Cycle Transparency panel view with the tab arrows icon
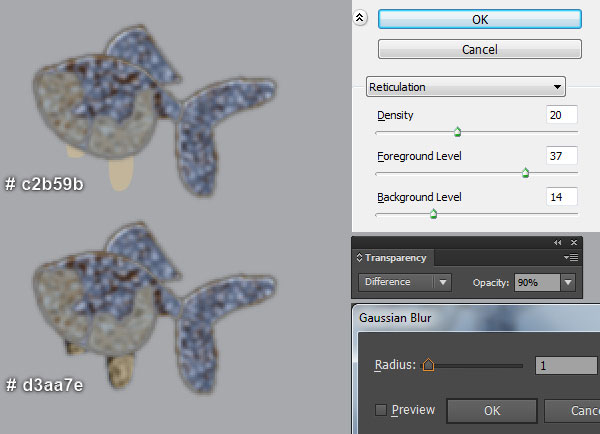The height and width of the screenshot is (434, 600). [x=359, y=257]
